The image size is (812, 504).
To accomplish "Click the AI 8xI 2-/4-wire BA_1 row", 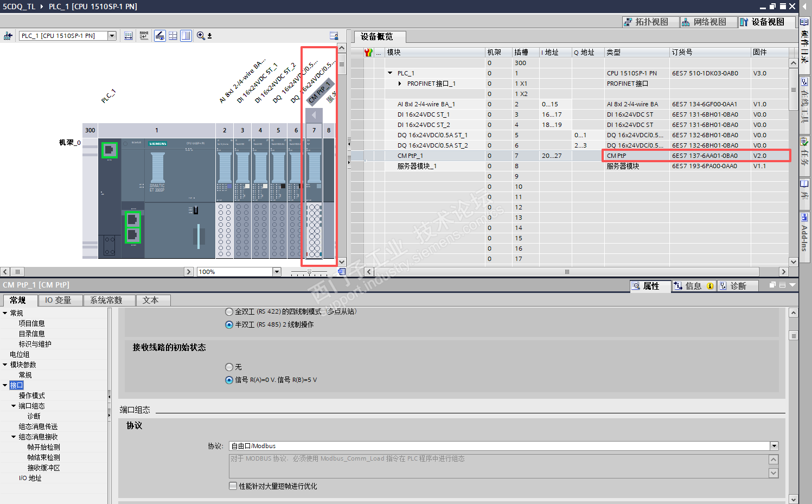I will point(570,104).
